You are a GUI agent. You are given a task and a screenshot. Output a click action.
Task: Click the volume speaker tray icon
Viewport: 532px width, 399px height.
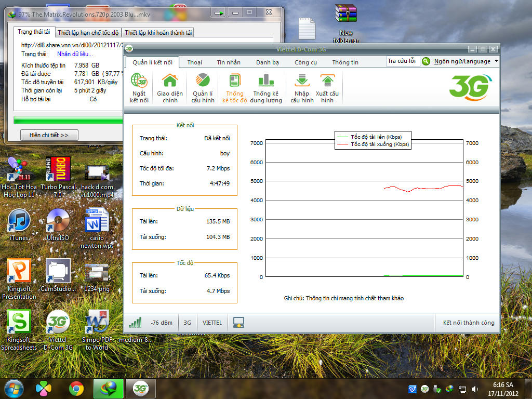point(475,389)
